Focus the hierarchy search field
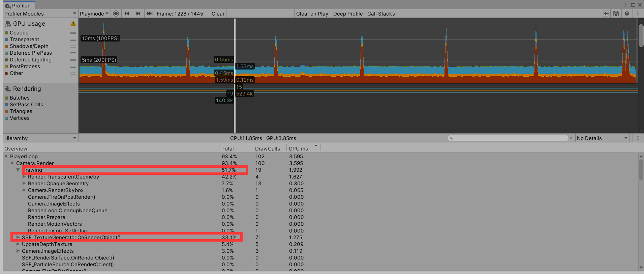This screenshot has height=274, width=644. [x=508, y=138]
